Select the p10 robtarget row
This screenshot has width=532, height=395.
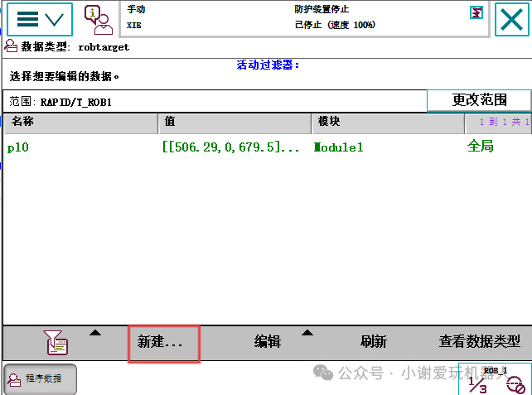tap(267, 147)
